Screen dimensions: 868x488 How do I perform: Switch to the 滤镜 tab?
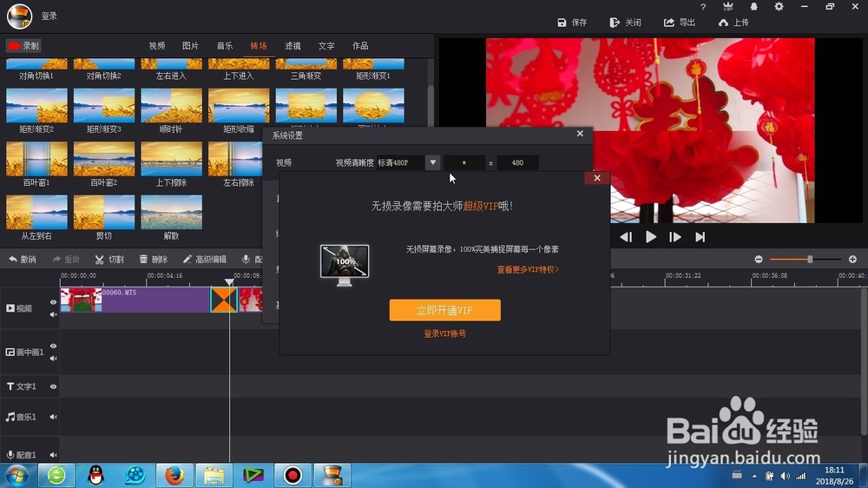click(293, 46)
